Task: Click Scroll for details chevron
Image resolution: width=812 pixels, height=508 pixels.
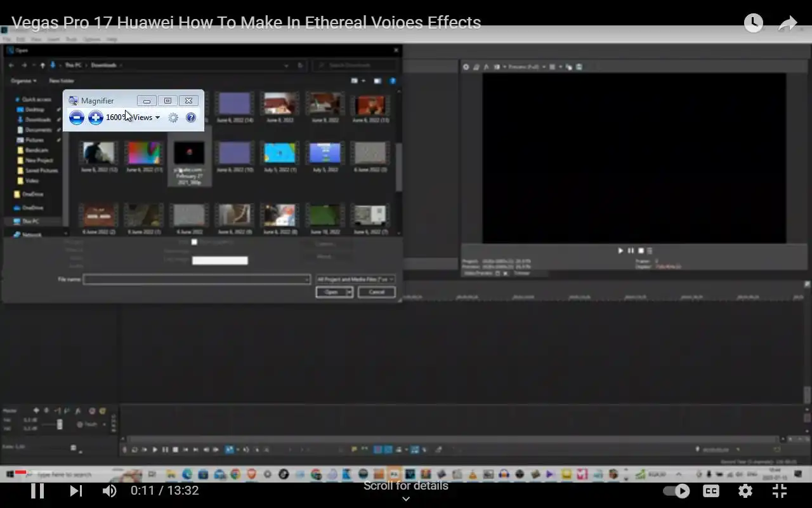Action: (x=406, y=499)
